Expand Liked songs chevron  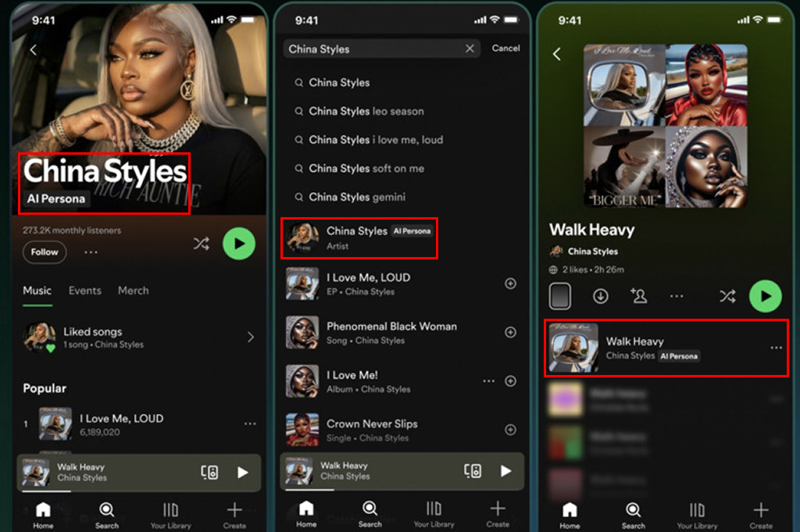(251, 337)
